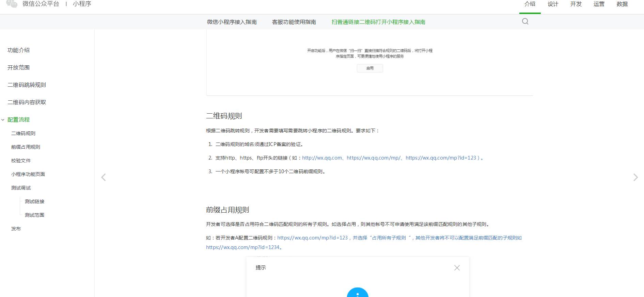644x297 pixels.
Task: Open link http://wx.qq.com
Action: pos(322,158)
